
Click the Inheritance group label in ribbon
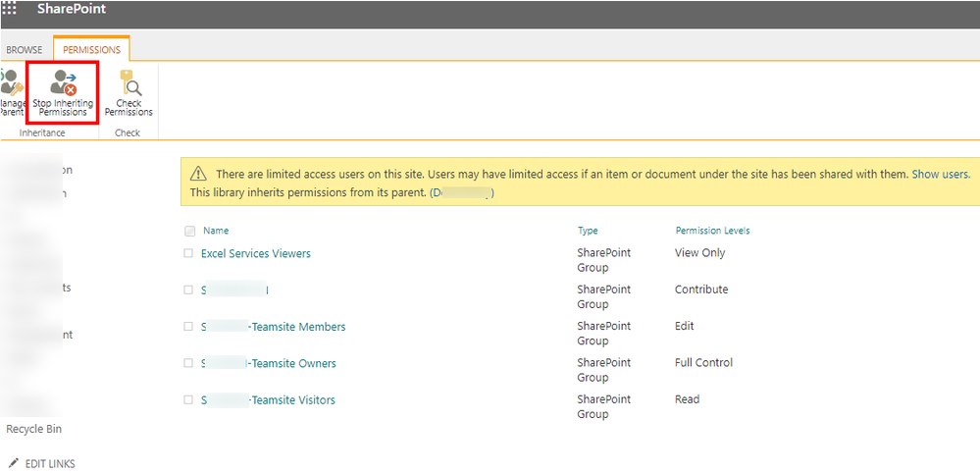tap(42, 133)
